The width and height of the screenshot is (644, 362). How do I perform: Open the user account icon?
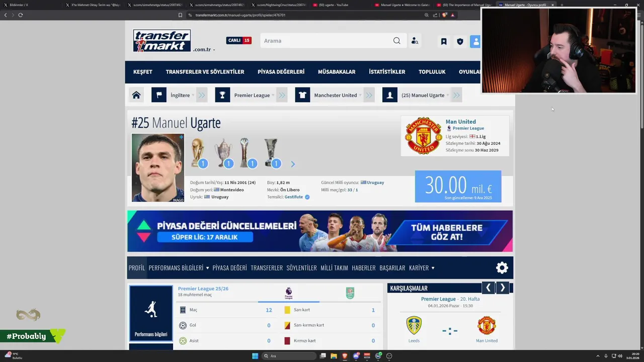(475, 41)
